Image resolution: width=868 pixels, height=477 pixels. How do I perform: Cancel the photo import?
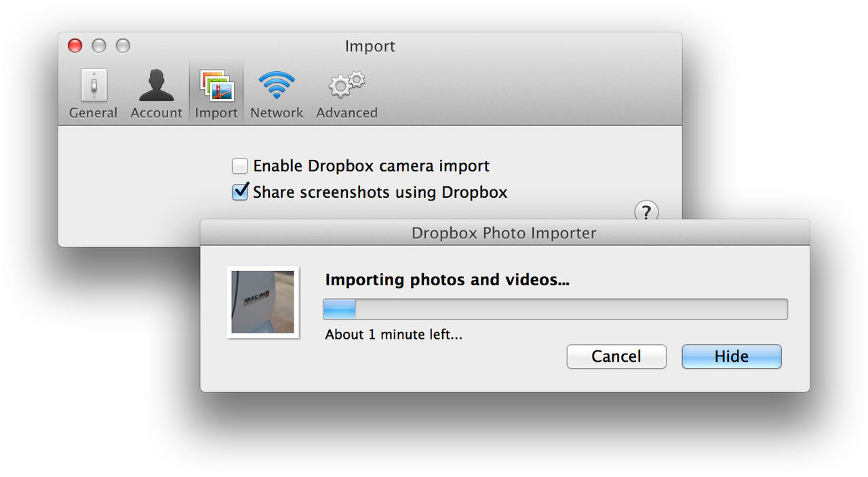(x=616, y=356)
